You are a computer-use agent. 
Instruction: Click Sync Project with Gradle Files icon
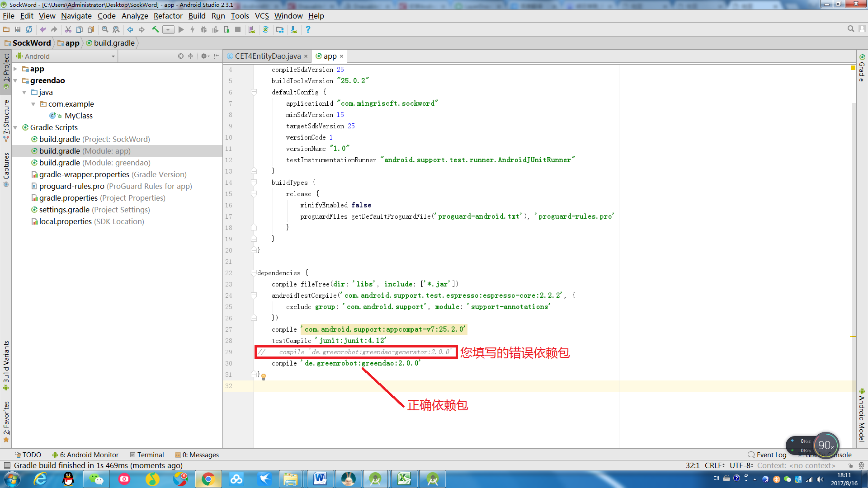point(266,29)
